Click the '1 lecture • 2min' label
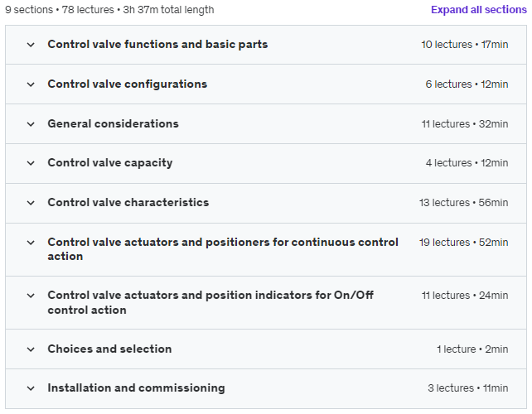This screenshot has height=414, width=532. [x=472, y=349]
